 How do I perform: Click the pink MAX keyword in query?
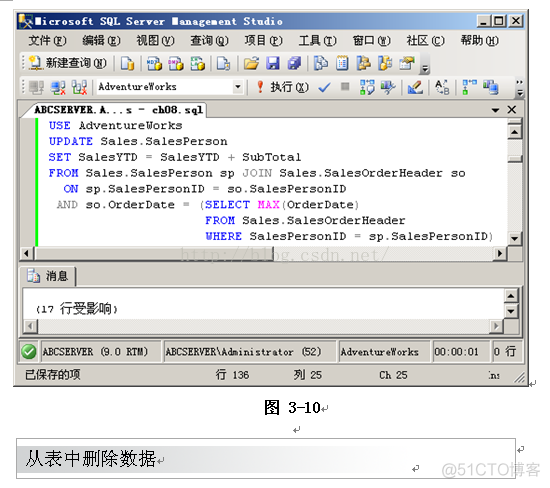tap(268, 205)
